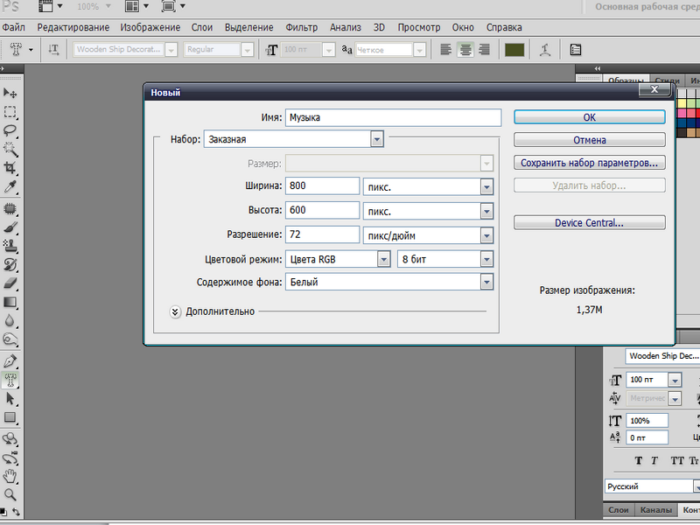Select the Rectangular Marquee tool
The image size is (700, 525).
pyautogui.click(x=10, y=112)
